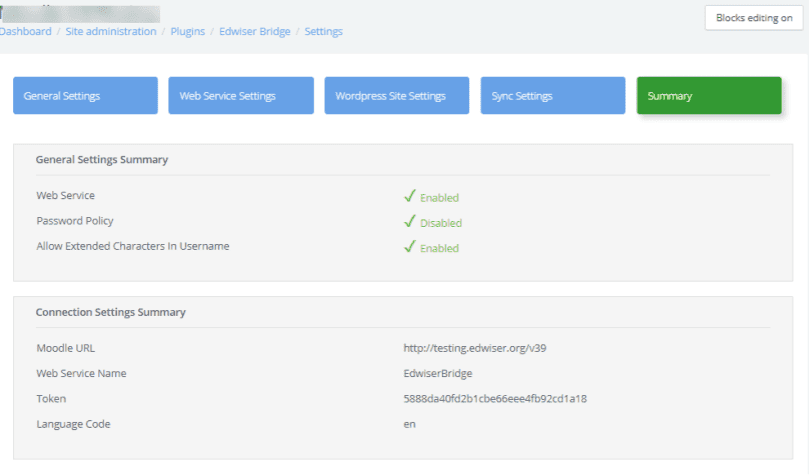This screenshot has height=475, width=809.
Task: Click the Connection Settings Summary heading
Action: pyautogui.click(x=110, y=312)
